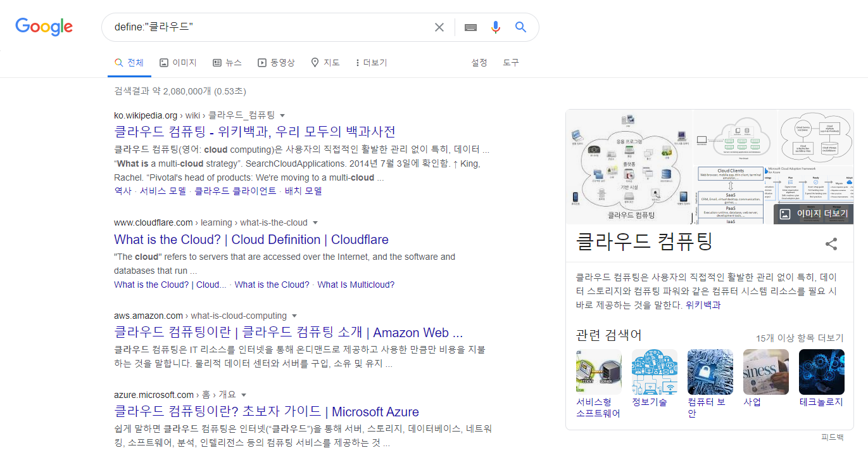Open the 사업 related thumbnail
This screenshot has height=455, width=868.
[x=766, y=372]
